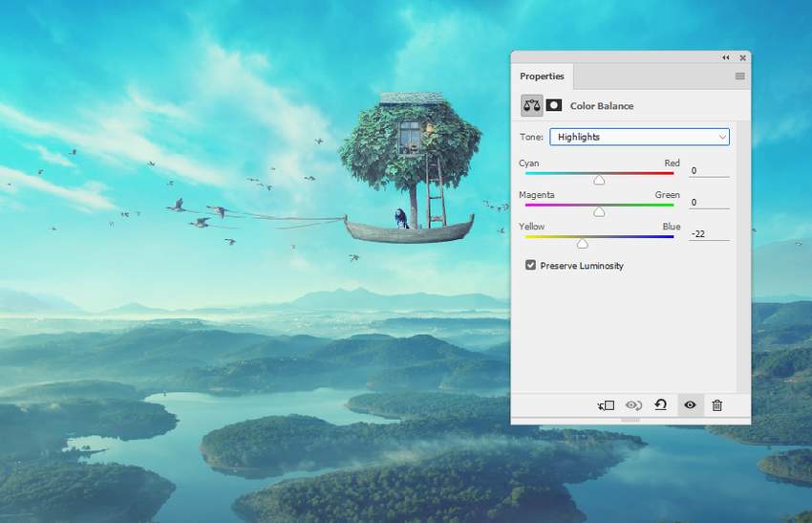This screenshot has height=523, width=812.
Task: Click the 'Cyan' label
Action: click(528, 163)
